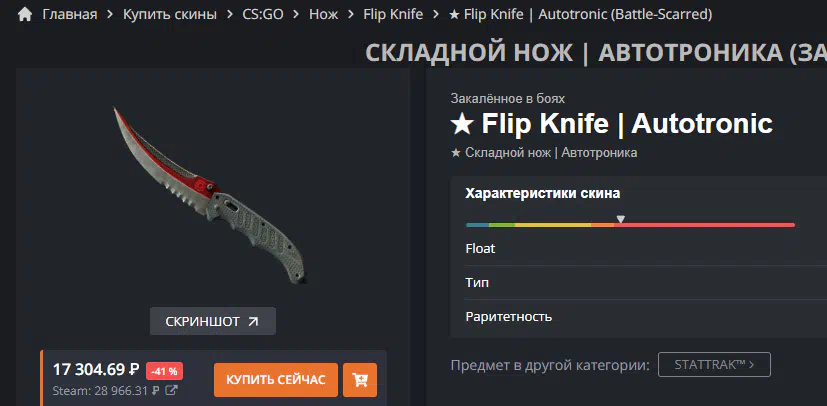The image size is (827, 406).
Task: Go to Главная breadcrumb link
Action: [70, 14]
